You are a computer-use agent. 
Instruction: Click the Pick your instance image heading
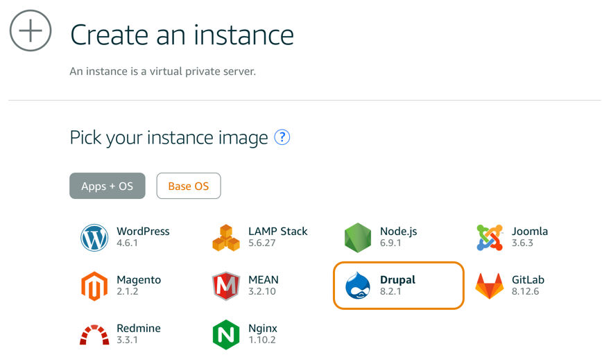(169, 137)
